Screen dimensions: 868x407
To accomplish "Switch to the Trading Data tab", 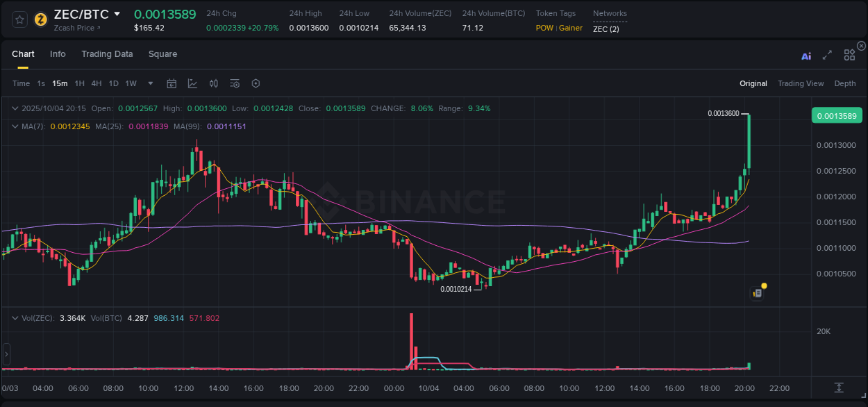I will [107, 54].
